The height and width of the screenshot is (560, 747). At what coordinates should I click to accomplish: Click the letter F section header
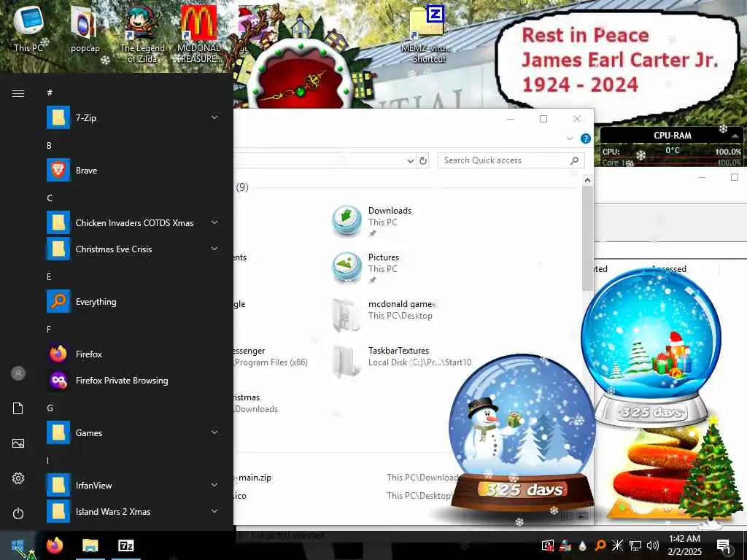[49, 329]
